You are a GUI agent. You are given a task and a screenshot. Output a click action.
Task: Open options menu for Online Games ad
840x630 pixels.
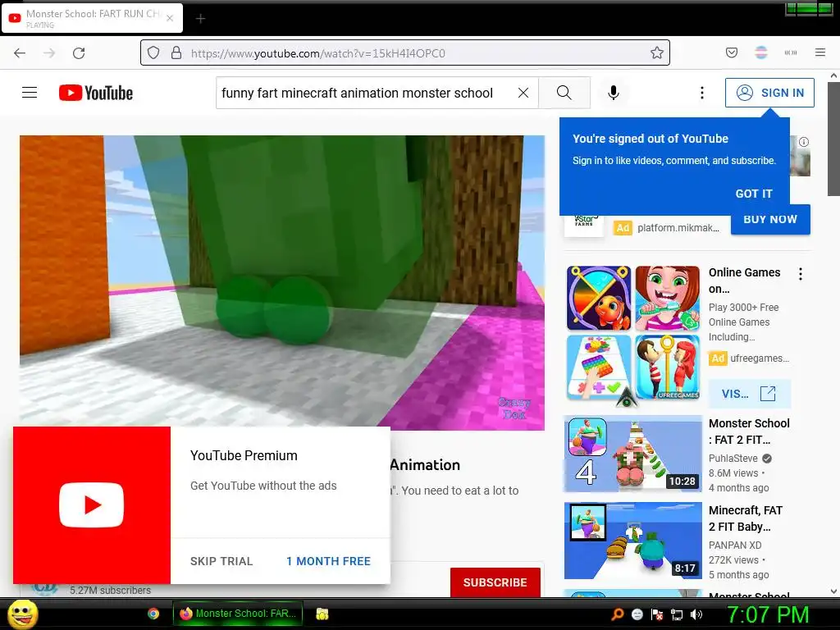tap(801, 274)
